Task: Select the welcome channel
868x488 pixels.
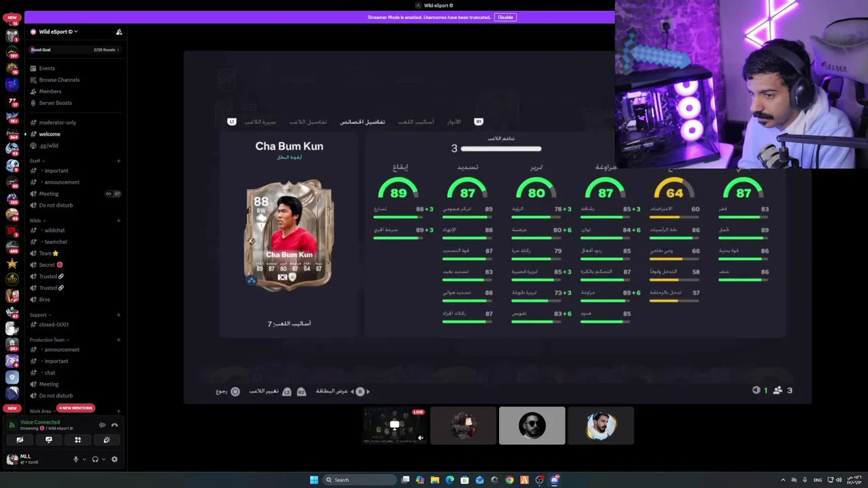Action: click(x=50, y=134)
